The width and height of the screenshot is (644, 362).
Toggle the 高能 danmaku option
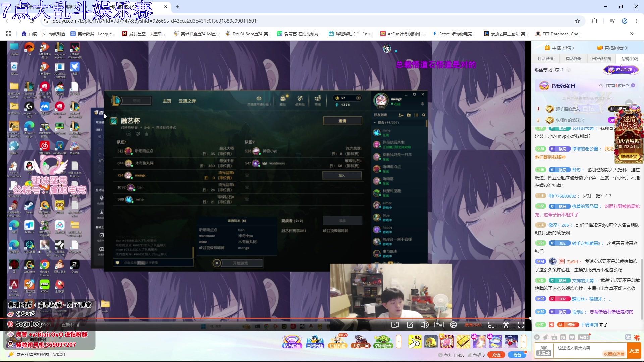pyautogui.click(x=584, y=337)
